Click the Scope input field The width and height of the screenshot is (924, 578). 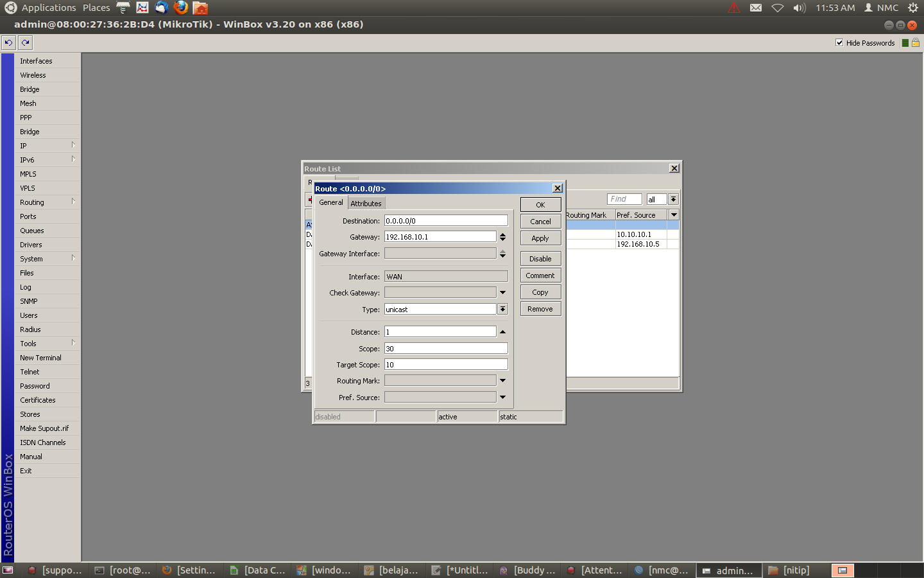tap(446, 349)
